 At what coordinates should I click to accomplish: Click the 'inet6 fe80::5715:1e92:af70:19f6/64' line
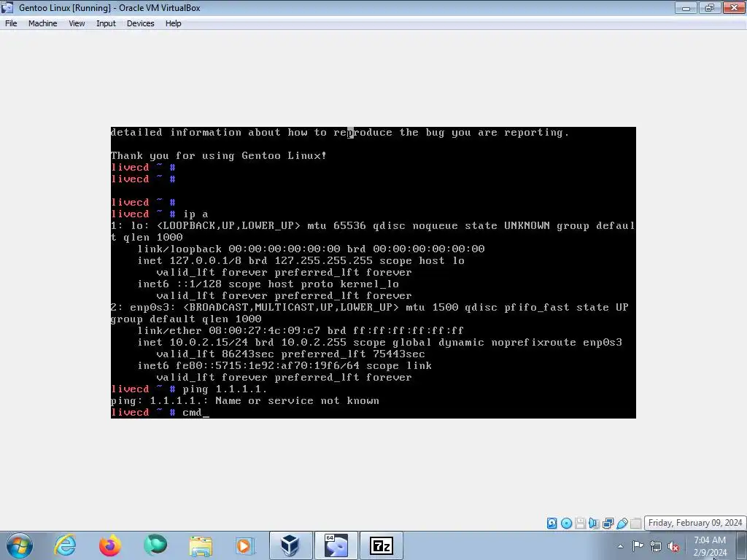[x=285, y=366]
